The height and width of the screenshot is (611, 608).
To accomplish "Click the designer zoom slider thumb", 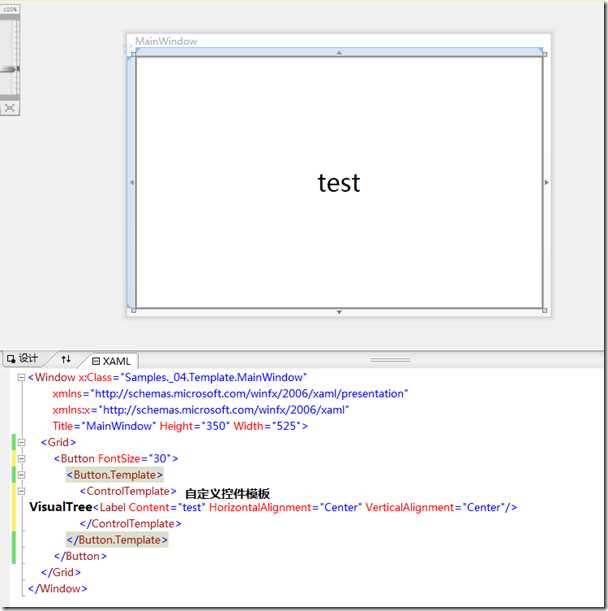I will point(10,69).
